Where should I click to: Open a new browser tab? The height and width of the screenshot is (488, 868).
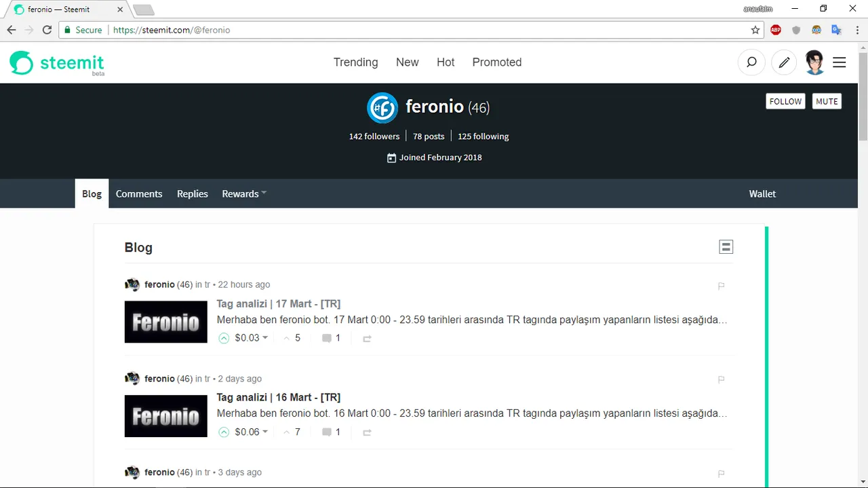[143, 10]
